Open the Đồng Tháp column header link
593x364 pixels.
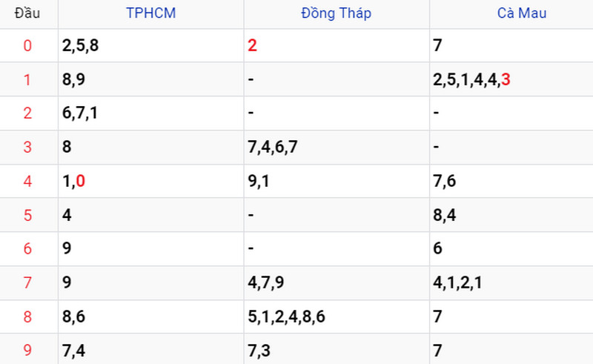337,13
